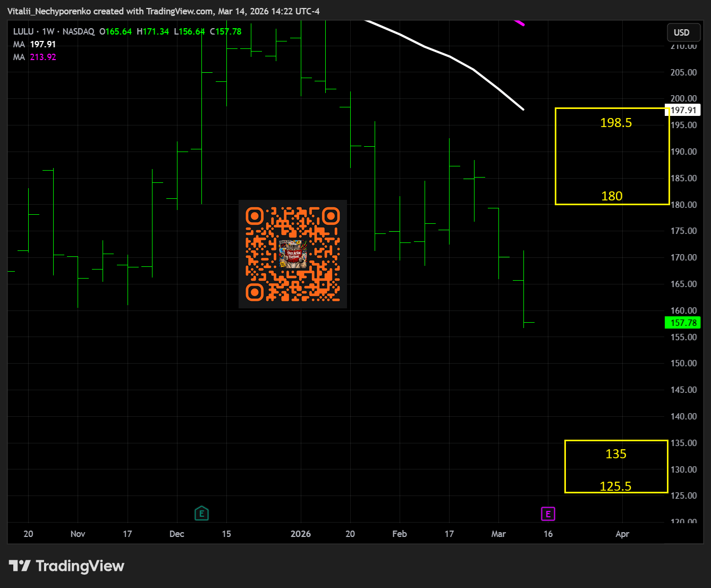Click the Feb label on time axis

click(x=400, y=534)
